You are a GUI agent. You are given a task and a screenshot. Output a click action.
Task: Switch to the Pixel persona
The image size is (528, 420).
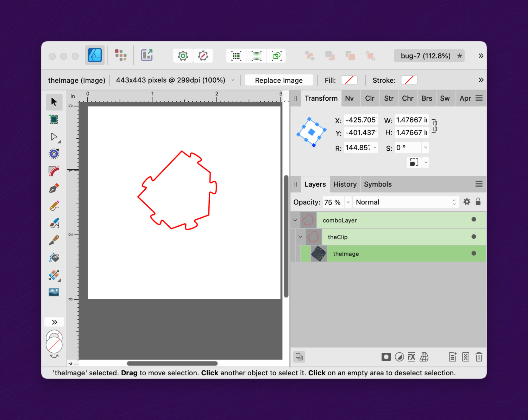coord(121,55)
